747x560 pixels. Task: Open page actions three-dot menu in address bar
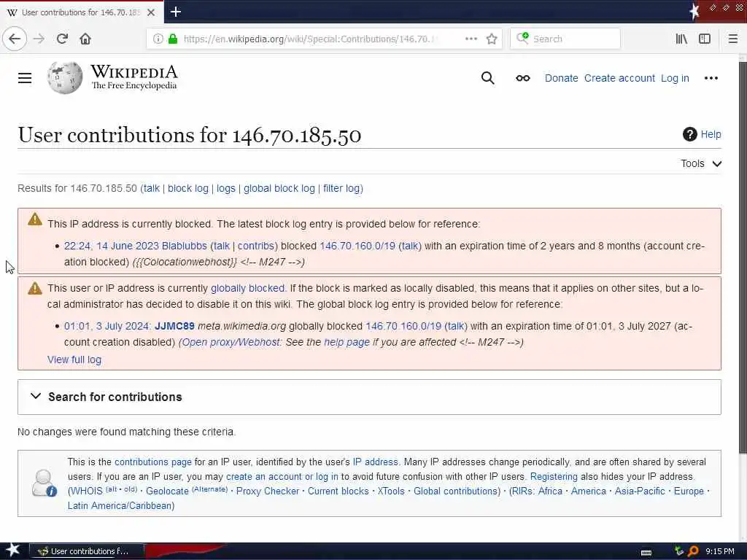[471, 39]
